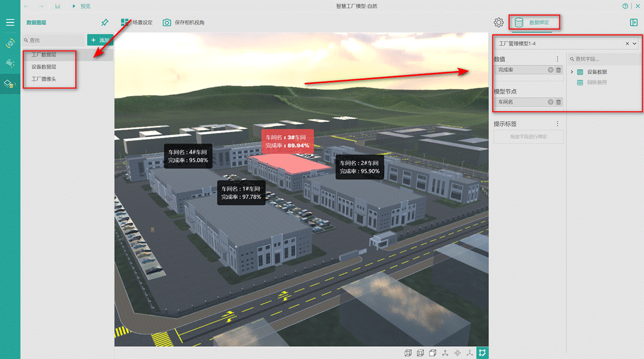Image resolution: width=644 pixels, height=359 pixels.
Task: Click the 4#车间 label in the scene
Action: 188,156
